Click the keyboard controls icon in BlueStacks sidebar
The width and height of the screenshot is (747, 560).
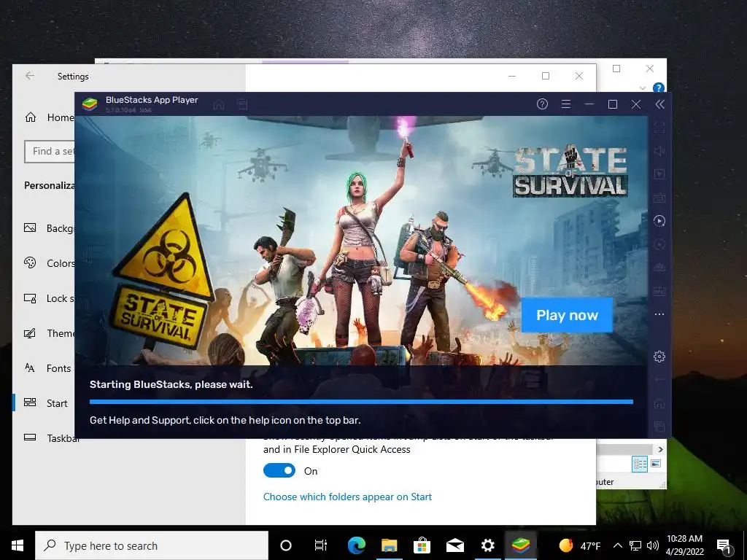tap(659, 198)
